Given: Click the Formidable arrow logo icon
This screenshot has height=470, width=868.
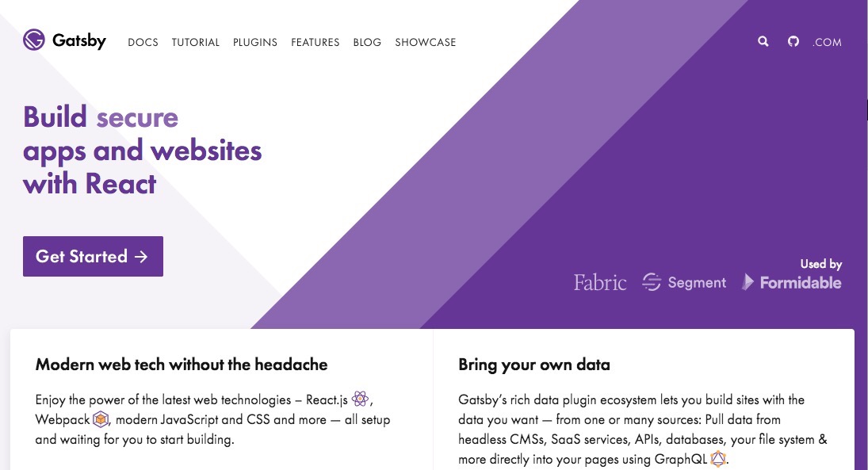Looking at the screenshot, I should [x=748, y=282].
